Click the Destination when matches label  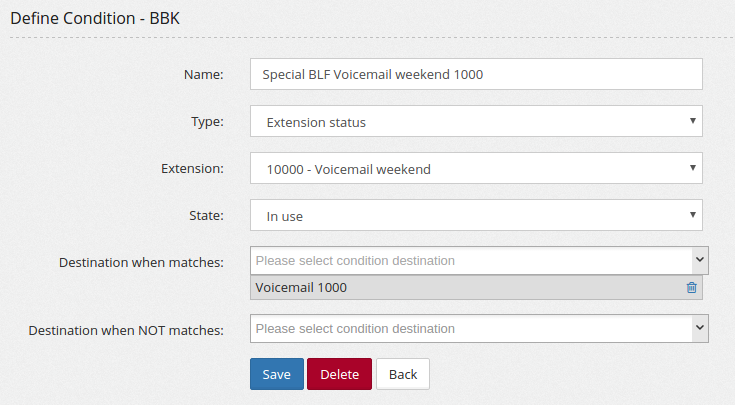(141, 262)
